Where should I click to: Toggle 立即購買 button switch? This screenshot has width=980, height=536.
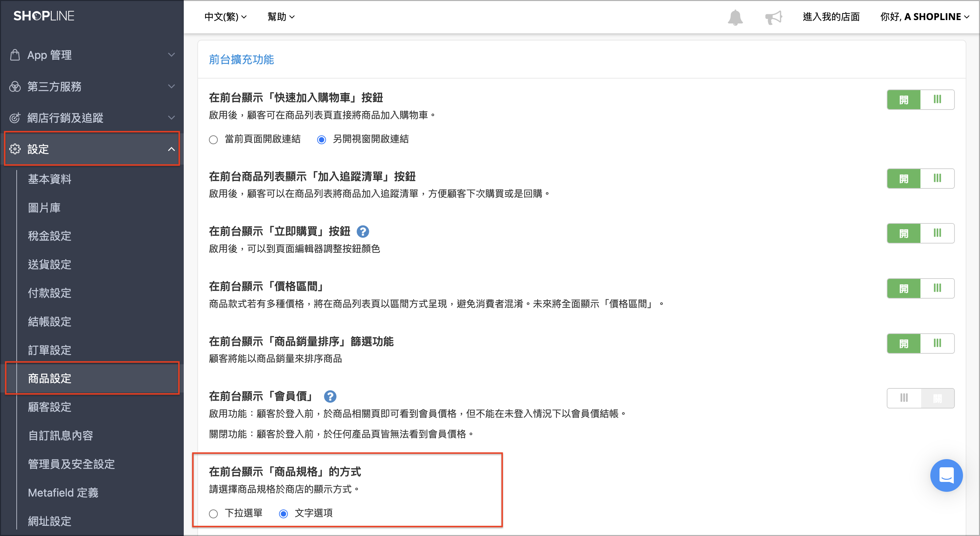click(920, 233)
